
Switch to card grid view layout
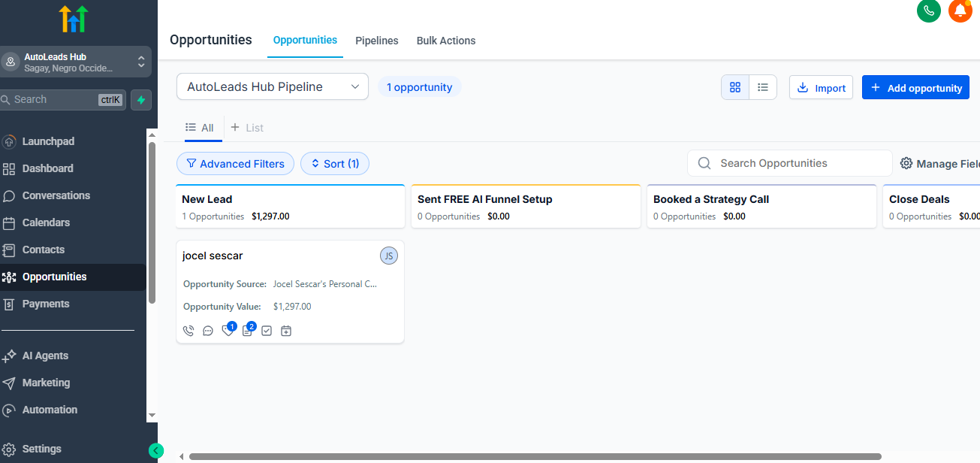(x=734, y=86)
